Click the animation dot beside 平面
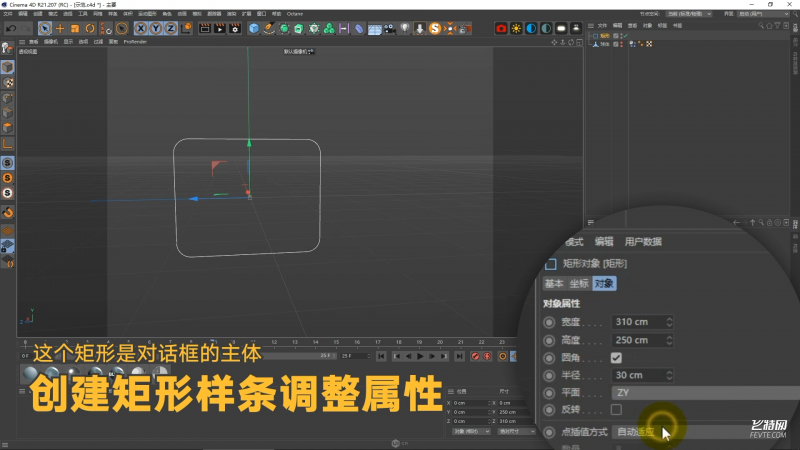The height and width of the screenshot is (450, 800). pyautogui.click(x=549, y=393)
